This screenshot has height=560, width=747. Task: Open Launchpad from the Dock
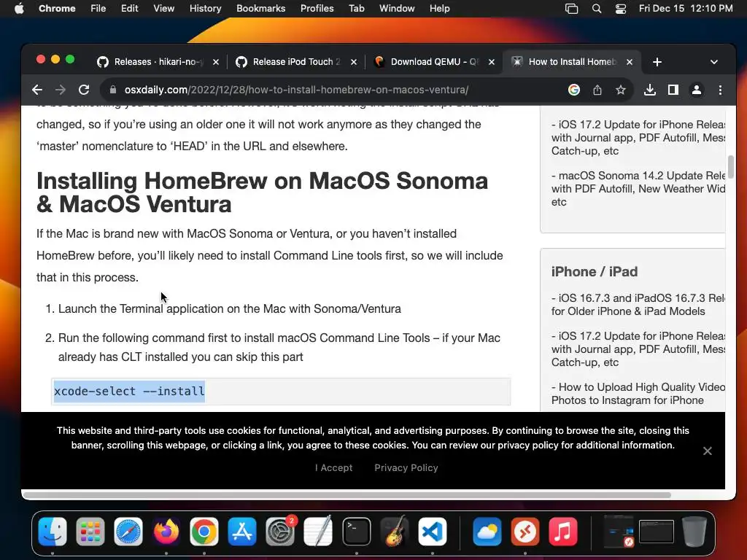click(x=90, y=532)
